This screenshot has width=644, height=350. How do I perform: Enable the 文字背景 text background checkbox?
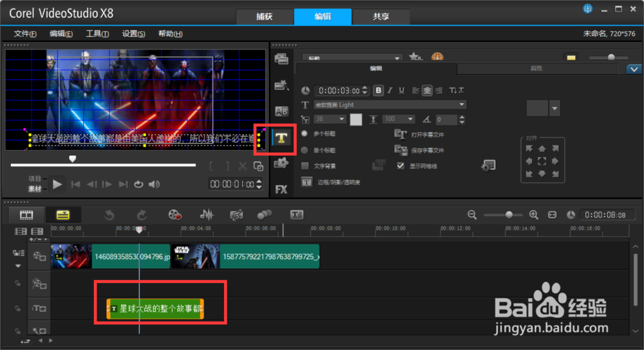click(305, 166)
